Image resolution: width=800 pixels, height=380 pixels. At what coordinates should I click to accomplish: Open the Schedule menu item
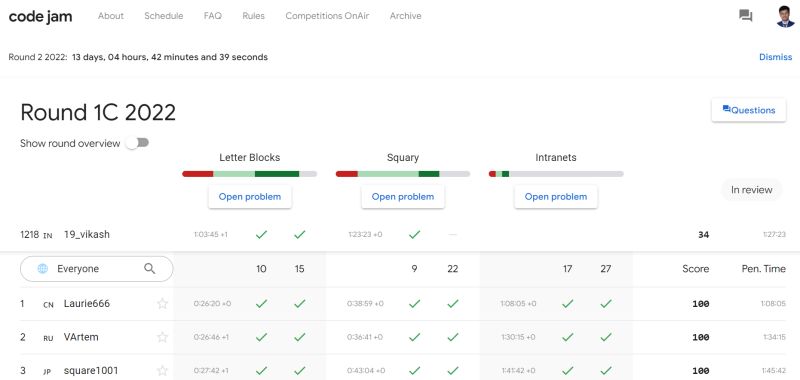(x=164, y=16)
